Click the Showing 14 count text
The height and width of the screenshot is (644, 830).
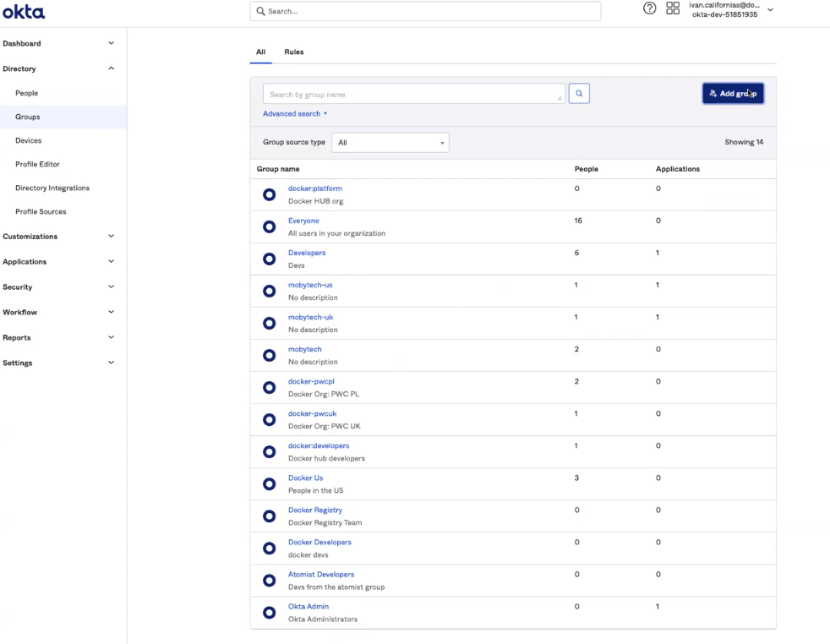pos(744,142)
